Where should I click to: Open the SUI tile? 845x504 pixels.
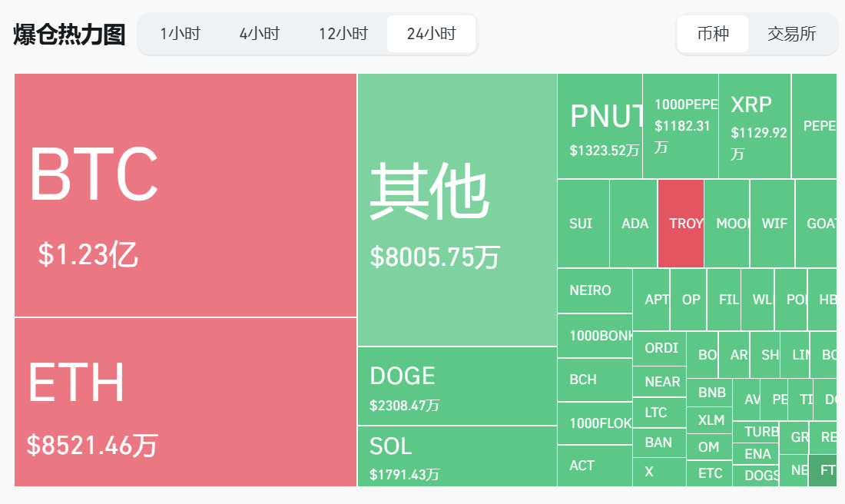[583, 224]
